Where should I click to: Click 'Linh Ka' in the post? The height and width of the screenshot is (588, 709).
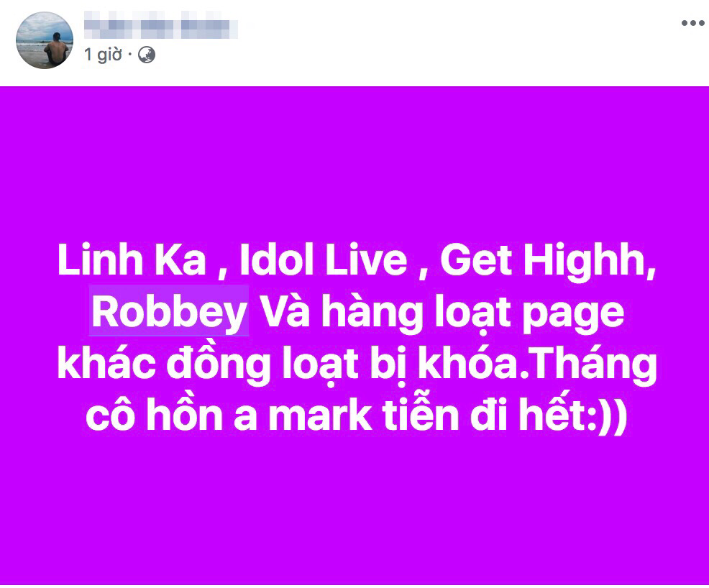point(132,260)
